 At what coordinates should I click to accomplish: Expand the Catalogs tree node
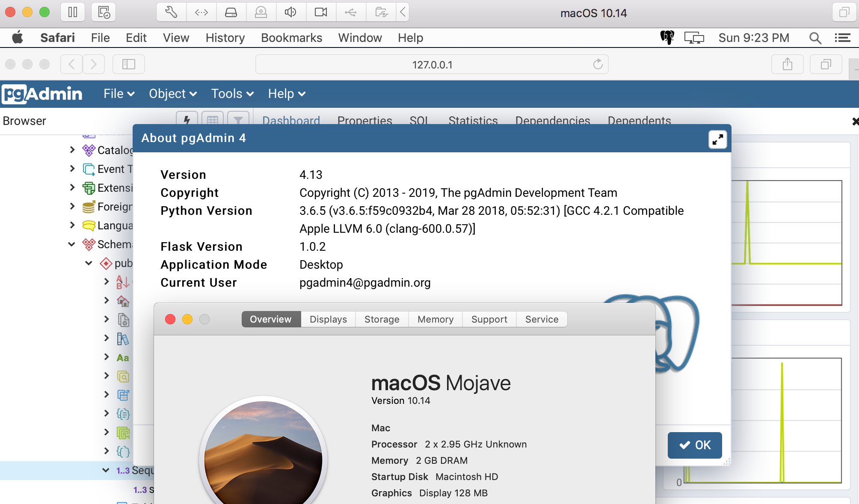click(x=72, y=150)
